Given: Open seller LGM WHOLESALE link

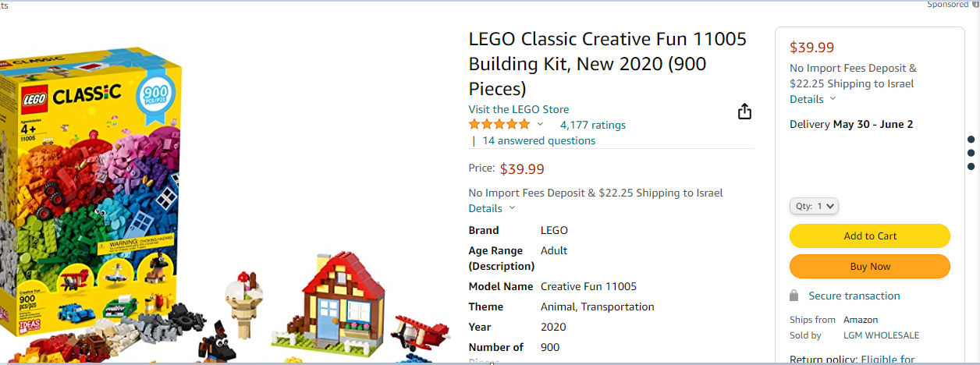Looking at the screenshot, I should [881, 335].
